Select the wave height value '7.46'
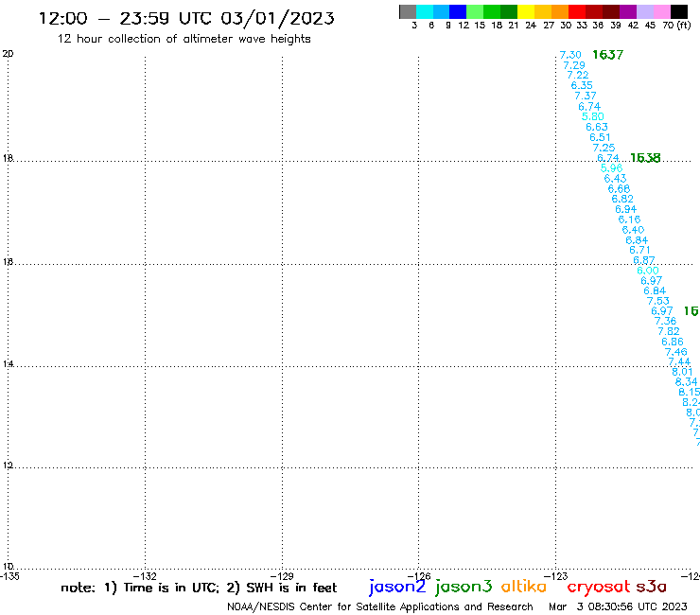The image size is (700, 615). pos(676,352)
